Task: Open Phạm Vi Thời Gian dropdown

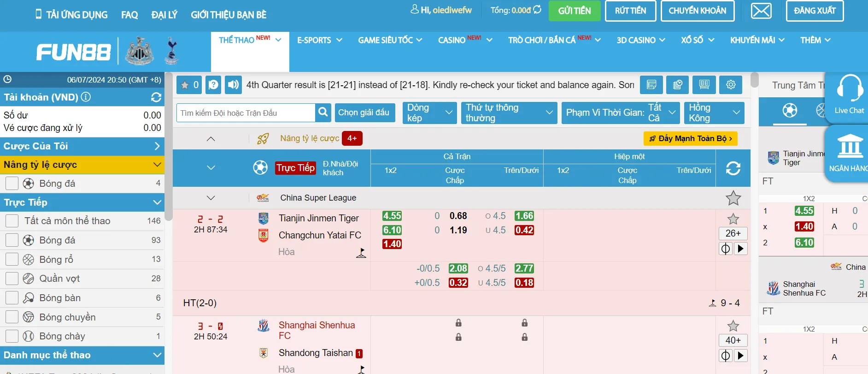Action: 621,113
